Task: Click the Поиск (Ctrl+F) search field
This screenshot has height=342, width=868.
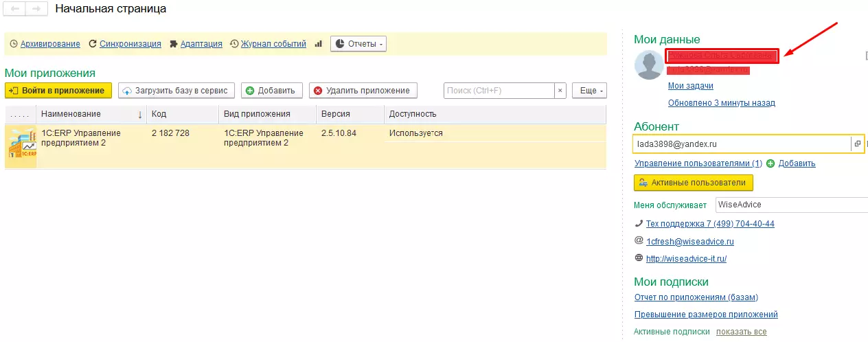Action: pos(499,91)
